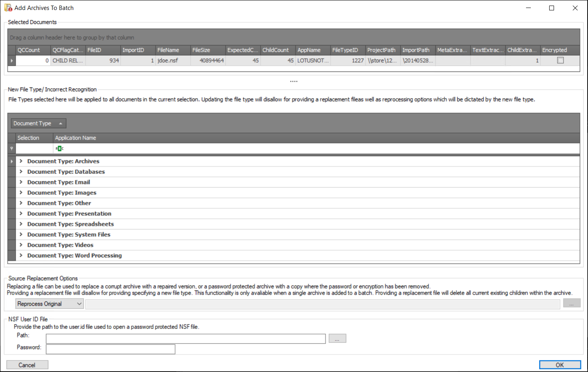
Task: Click the 1227 FileTypeID cell
Action: [x=348, y=60]
